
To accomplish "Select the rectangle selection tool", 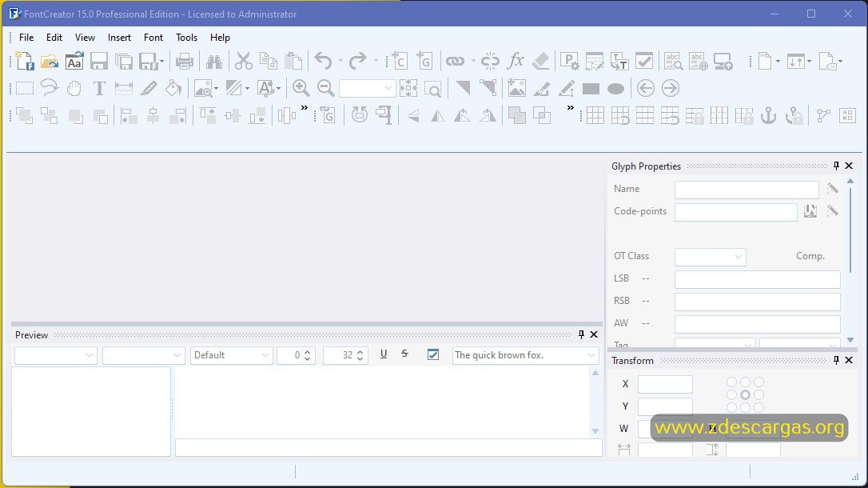I will (x=24, y=88).
